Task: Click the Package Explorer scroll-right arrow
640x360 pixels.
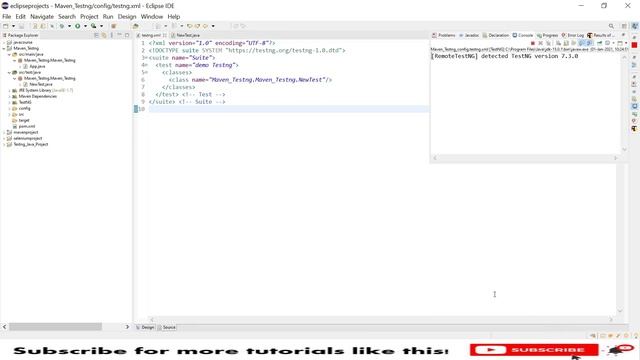Action: click(127, 327)
